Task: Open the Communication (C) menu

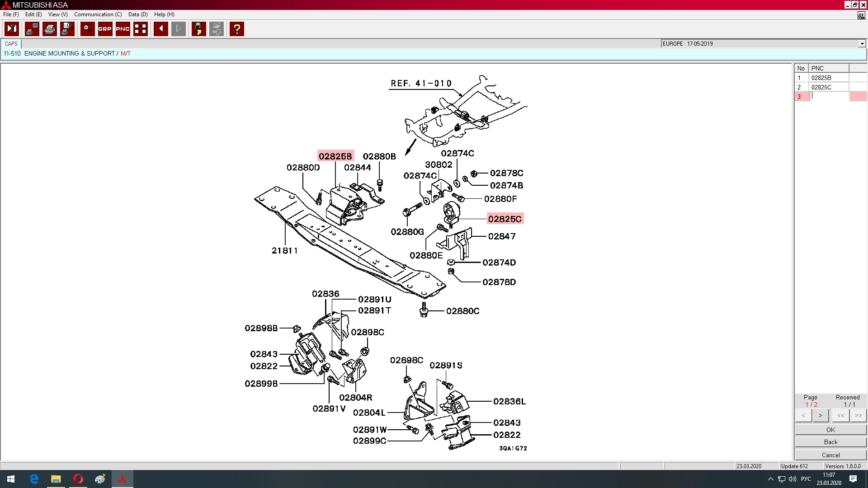Action: (x=98, y=14)
